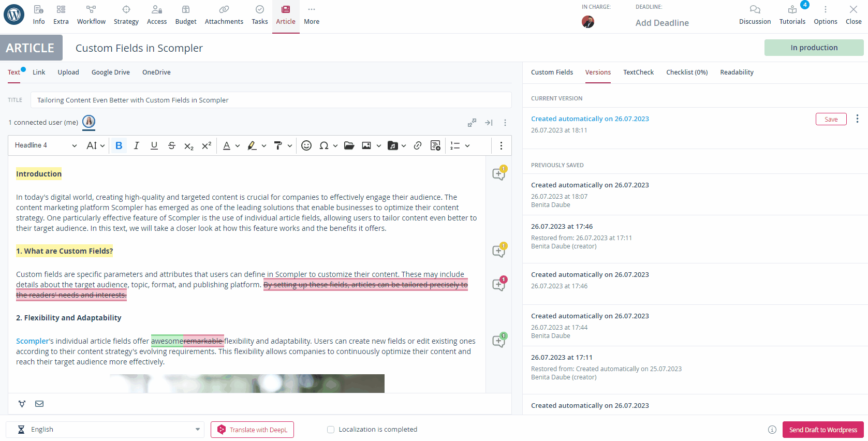
Task: Check the Localization is completed box
Action: [x=331, y=430]
